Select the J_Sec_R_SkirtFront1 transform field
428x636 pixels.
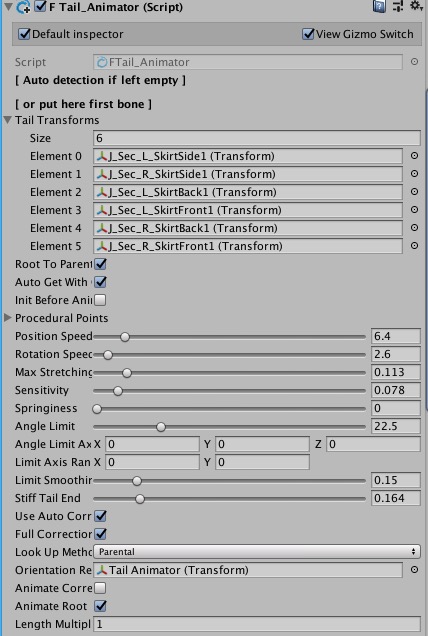[248, 245]
